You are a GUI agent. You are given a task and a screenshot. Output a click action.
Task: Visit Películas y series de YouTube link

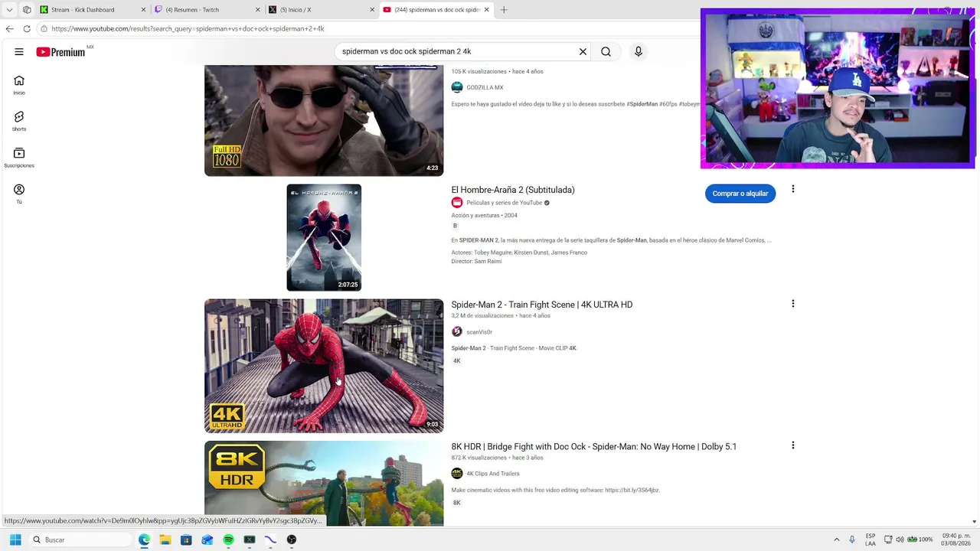[x=505, y=203]
